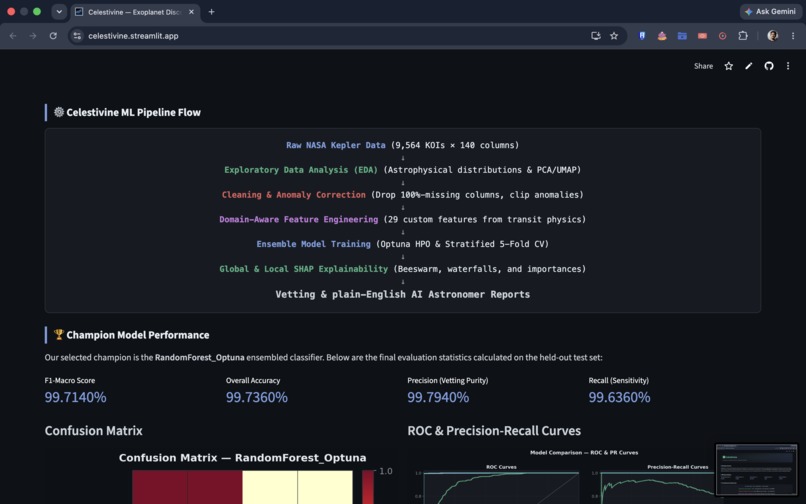This screenshot has width=806, height=504.
Task: Open the red circular target extension
Action: click(722, 36)
